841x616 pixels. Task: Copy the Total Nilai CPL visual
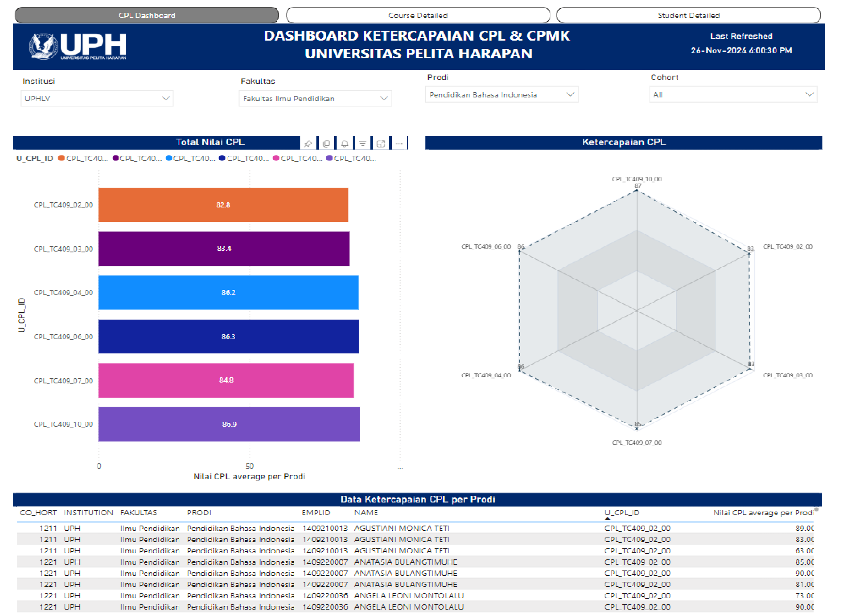326,144
